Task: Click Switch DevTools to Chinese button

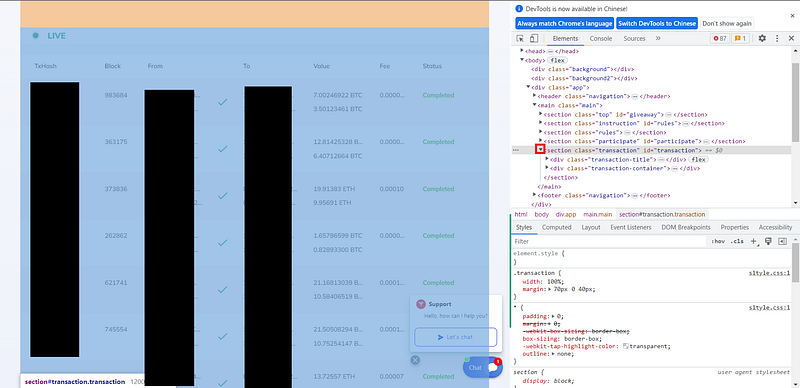Action: tap(657, 23)
